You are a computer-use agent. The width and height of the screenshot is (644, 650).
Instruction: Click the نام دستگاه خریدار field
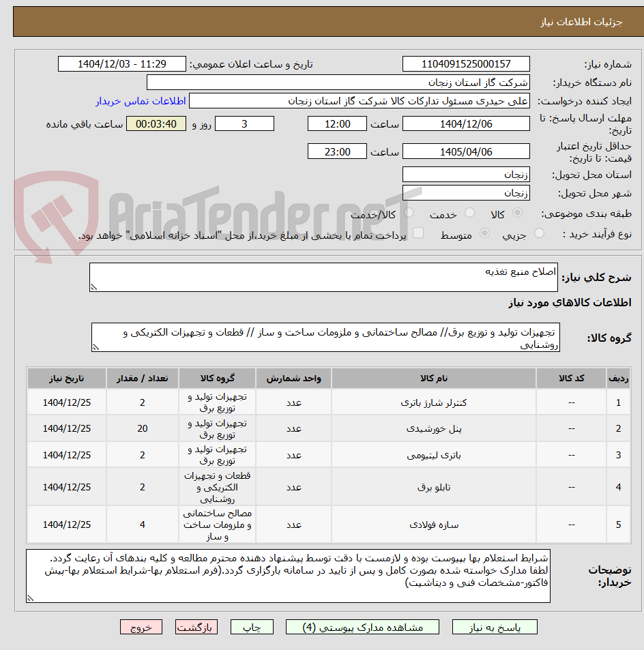[338, 83]
